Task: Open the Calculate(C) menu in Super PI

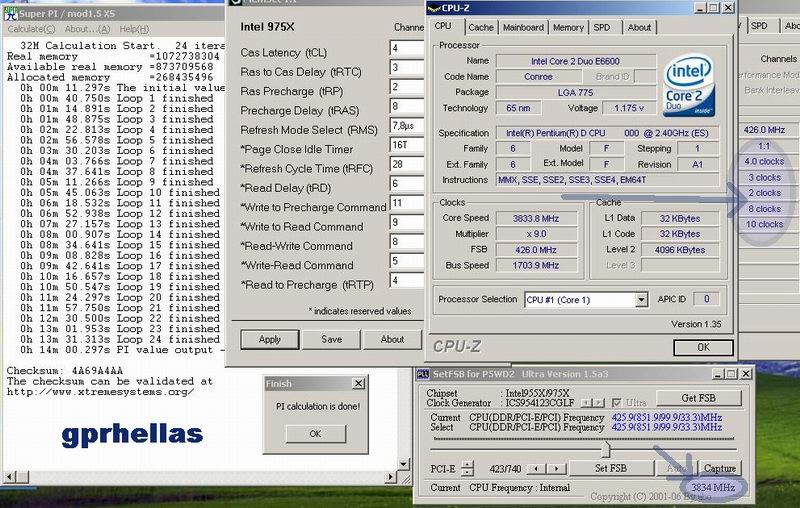Action: (x=31, y=29)
